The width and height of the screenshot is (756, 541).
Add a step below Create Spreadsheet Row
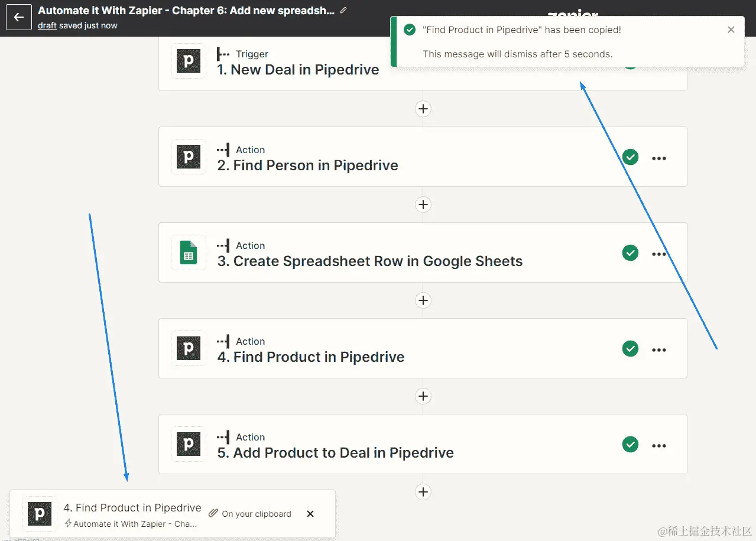click(423, 300)
